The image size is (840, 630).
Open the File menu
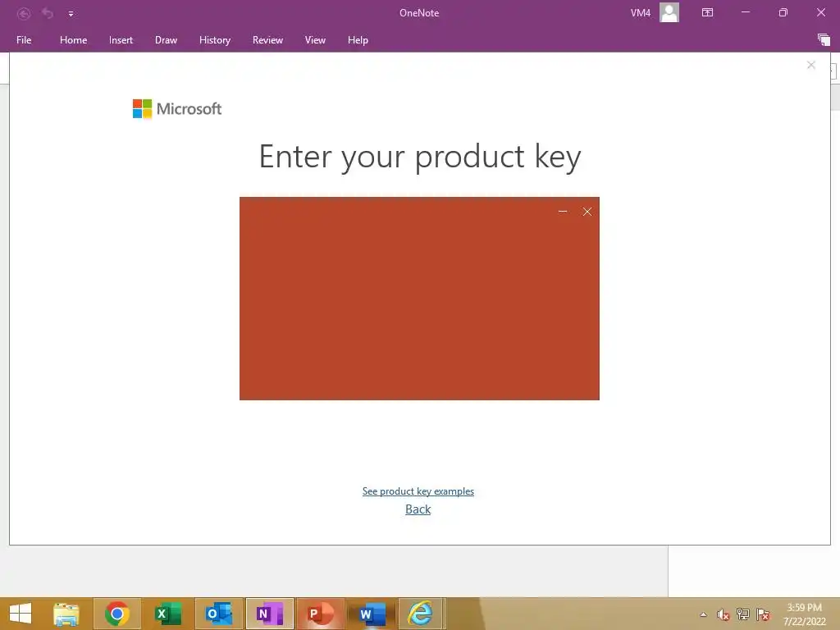point(24,40)
